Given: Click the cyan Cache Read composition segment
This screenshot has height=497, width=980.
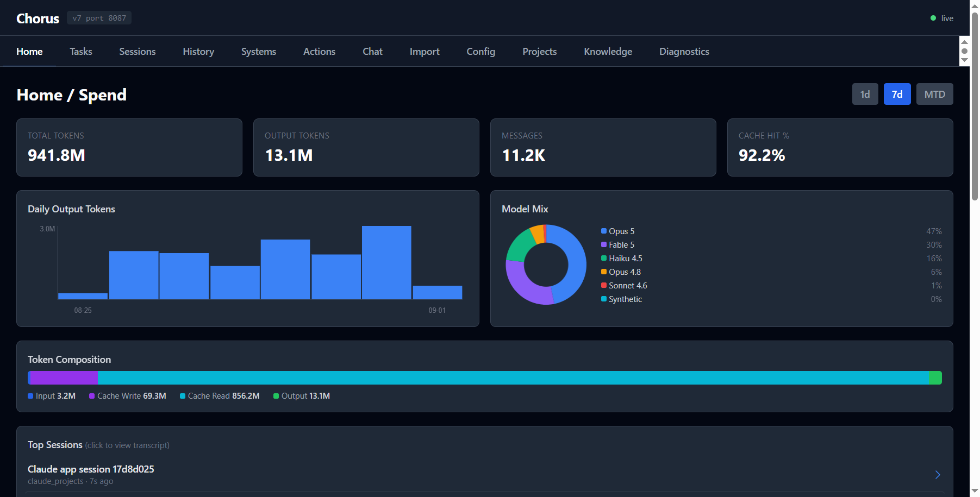Looking at the screenshot, I should pos(513,378).
